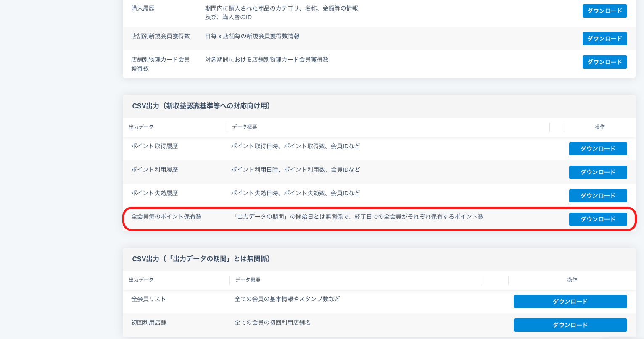Click 操作 header in 新収益認識基準 table
644x339 pixels.
tap(599, 127)
